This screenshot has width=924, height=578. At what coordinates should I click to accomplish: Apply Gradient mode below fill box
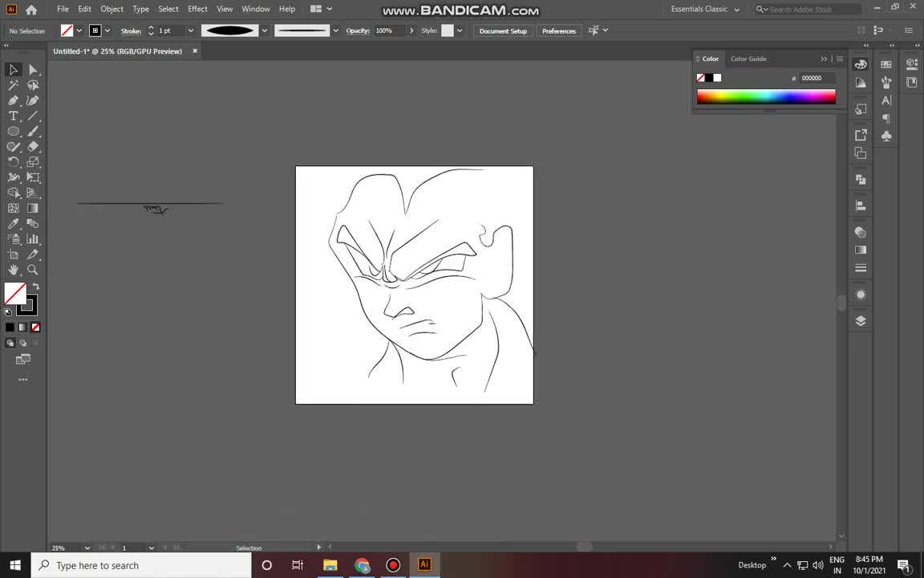[x=22, y=327]
